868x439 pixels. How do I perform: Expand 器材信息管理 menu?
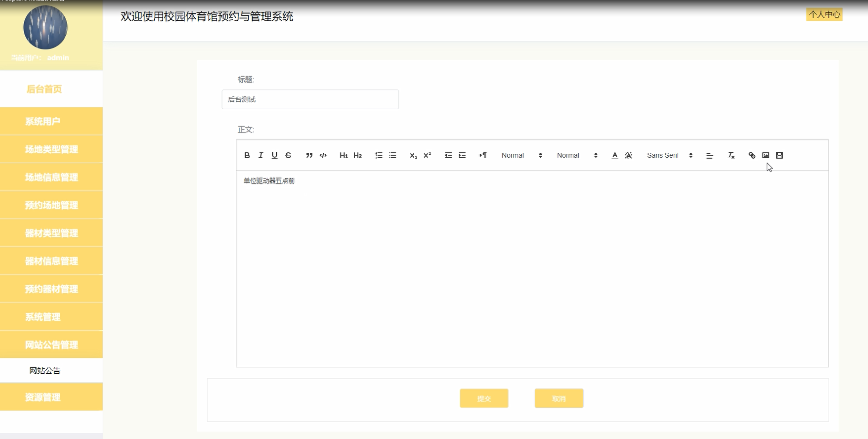[x=51, y=261]
